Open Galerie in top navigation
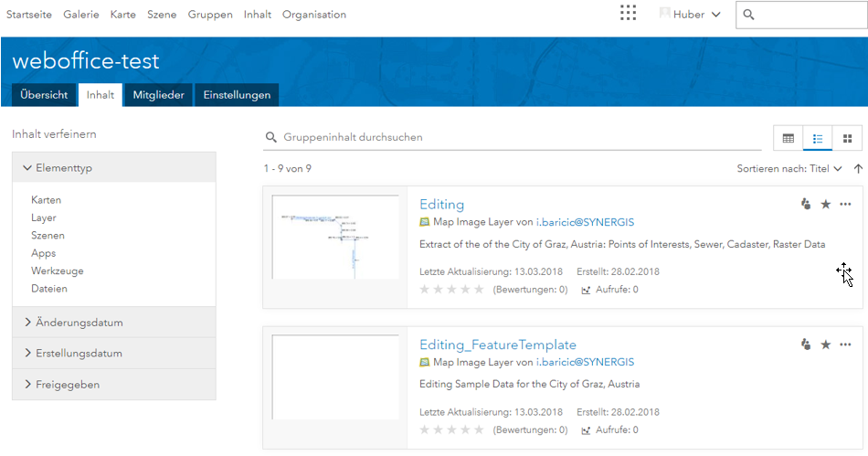This screenshot has width=868, height=456. (80, 15)
